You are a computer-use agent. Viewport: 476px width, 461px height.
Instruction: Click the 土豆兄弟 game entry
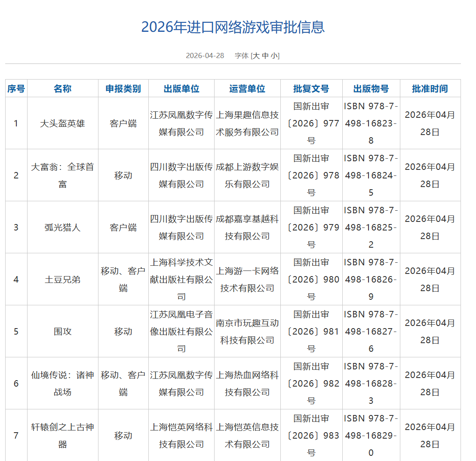(x=62, y=280)
